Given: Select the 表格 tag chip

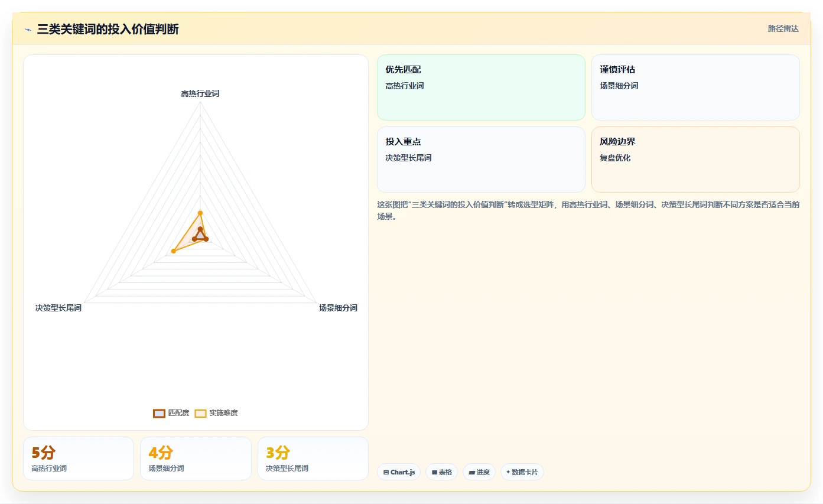Looking at the screenshot, I should (x=441, y=472).
